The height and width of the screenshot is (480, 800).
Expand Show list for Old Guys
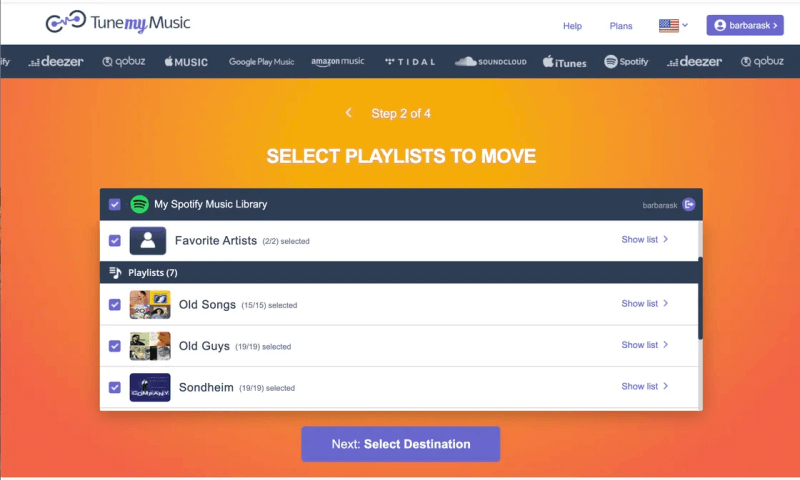point(644,345)
